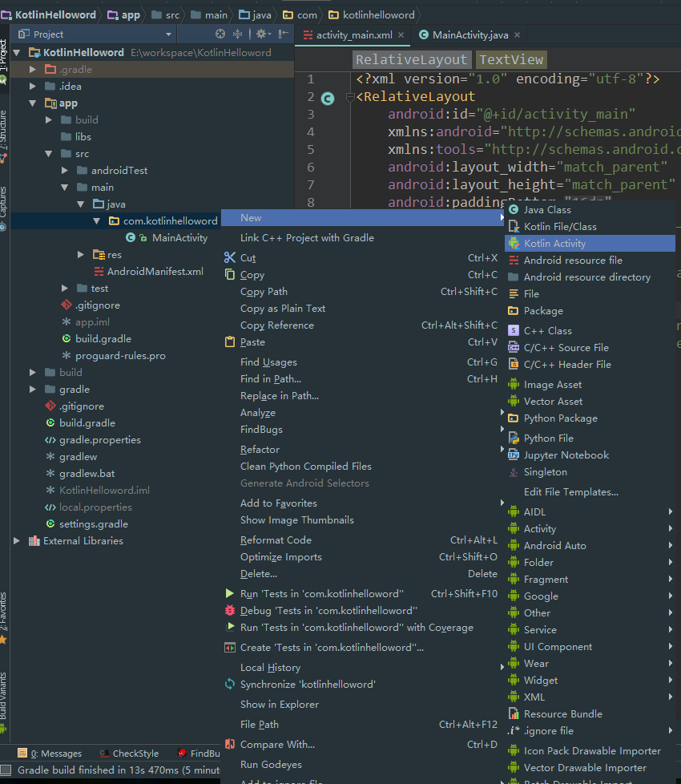681x784 pixels.
Task: Expand the .gradle folder
Action: (33, 69)
